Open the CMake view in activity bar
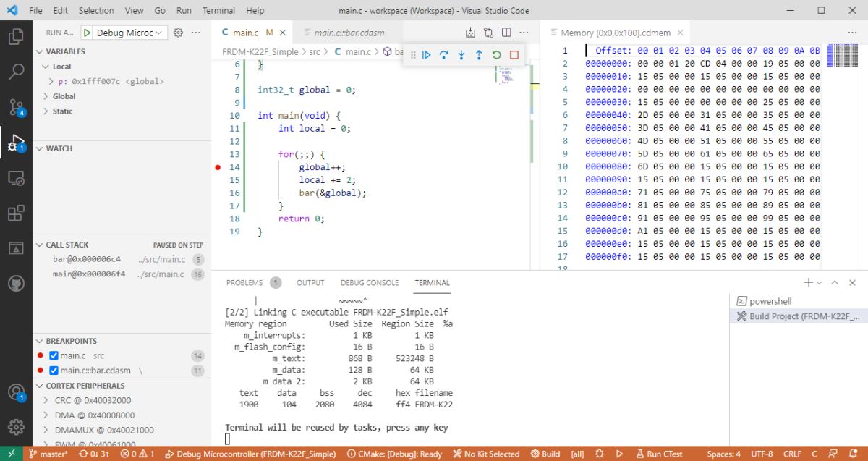The width and height of the screenshot is (868, 461). [16, 248]
